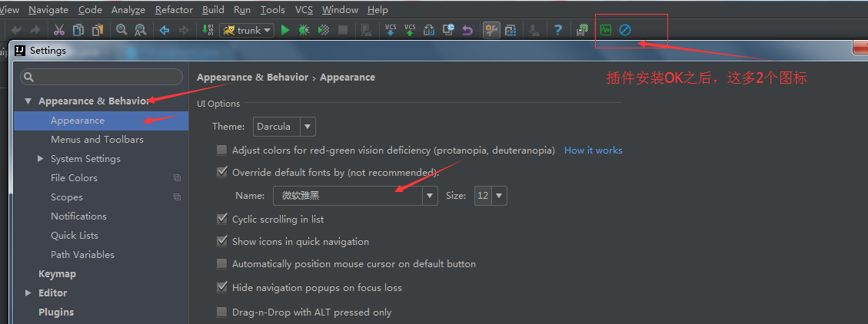Click the copy icon beside File Colors

[177, 178]
